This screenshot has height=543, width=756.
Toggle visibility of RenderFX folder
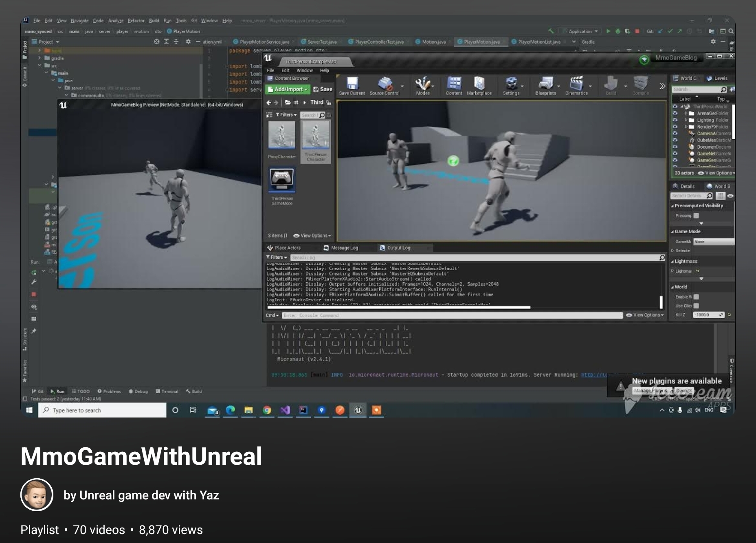[675, 127]
